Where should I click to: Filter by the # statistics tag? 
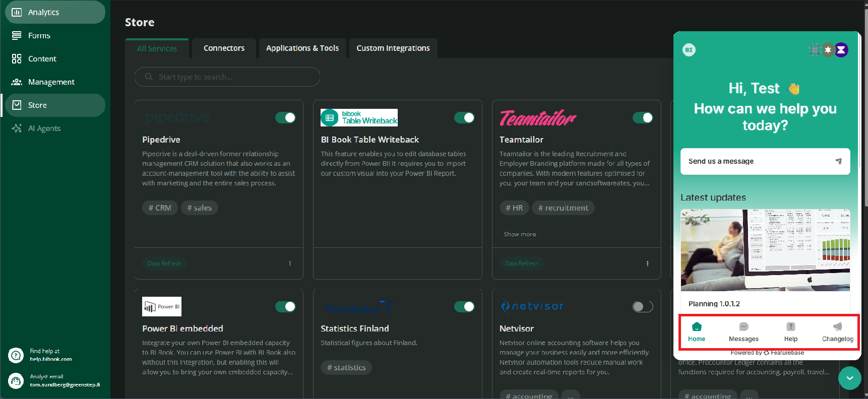pos(346,367)
